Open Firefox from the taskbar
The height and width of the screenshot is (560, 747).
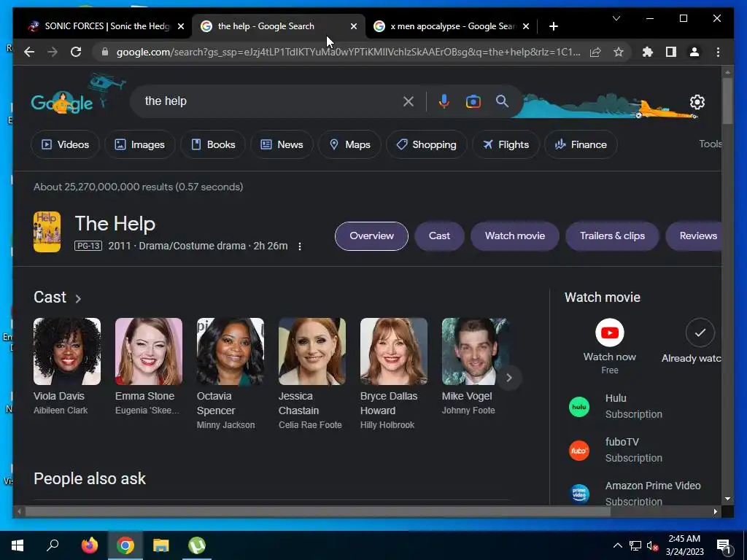pos(89,545)
